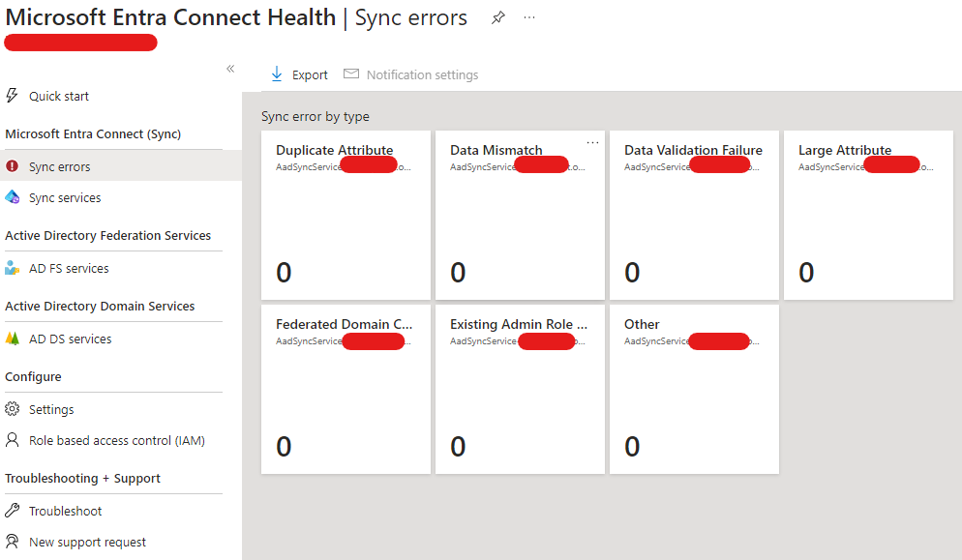Open the Large Attribute tile
The image size is (962, 560).
coord(869,216)
